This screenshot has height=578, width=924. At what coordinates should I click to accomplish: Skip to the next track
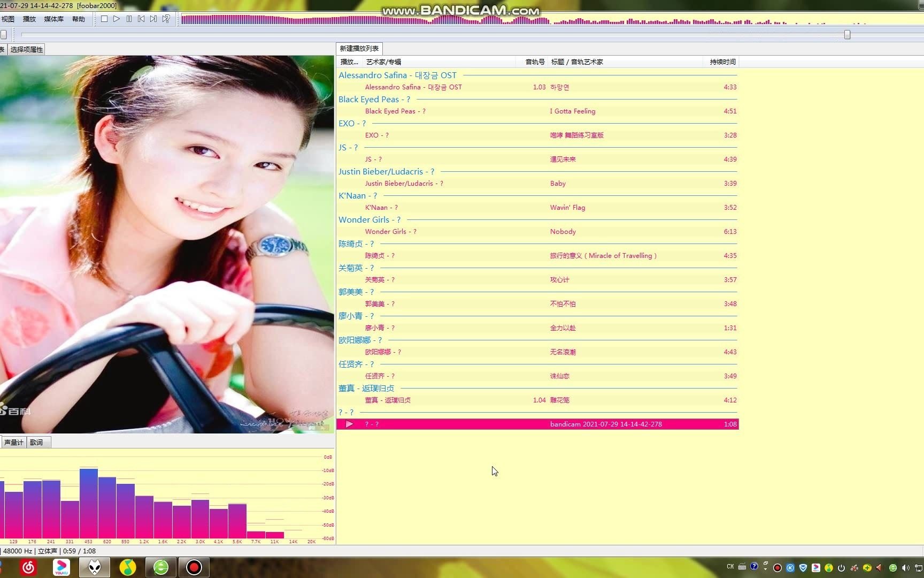(x=153, y=19)
